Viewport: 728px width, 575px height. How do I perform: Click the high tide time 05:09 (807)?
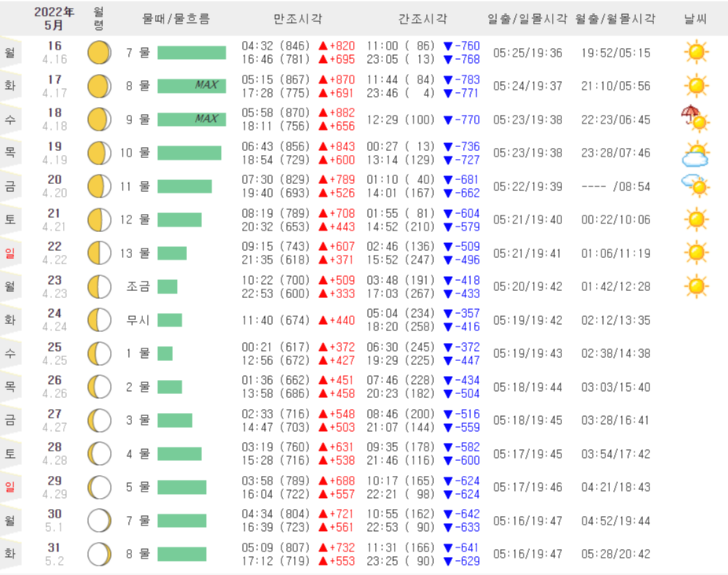pyautogui.click(x=275, y=547)
